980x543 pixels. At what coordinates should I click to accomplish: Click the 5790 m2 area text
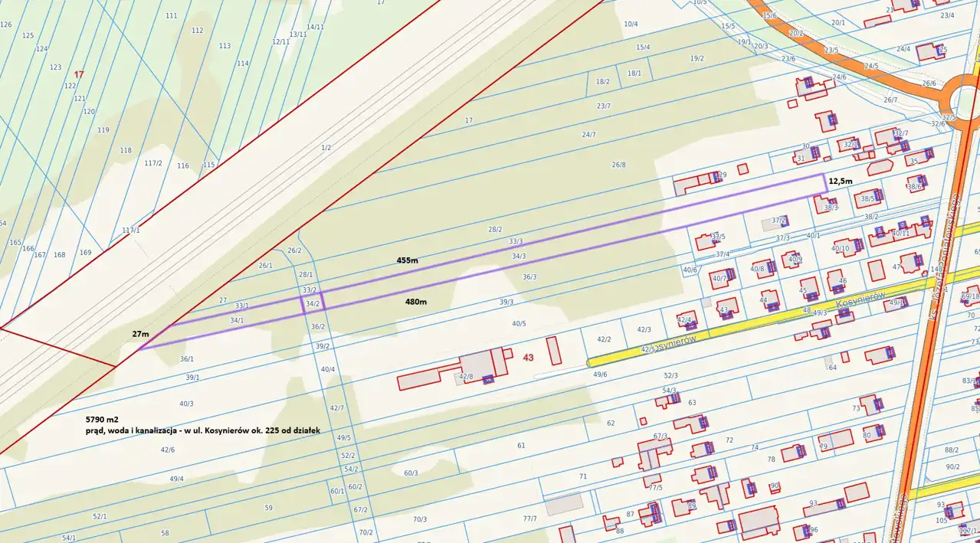(102, 420)
